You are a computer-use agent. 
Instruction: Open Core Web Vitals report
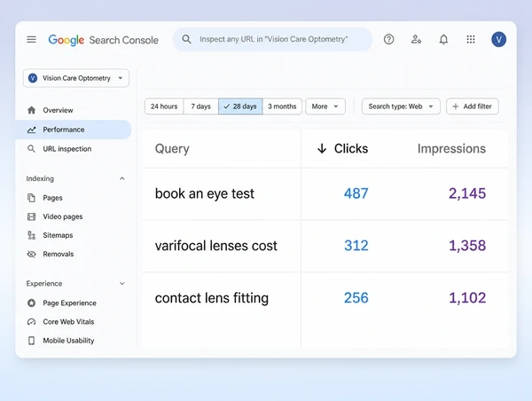pos(73,322)
